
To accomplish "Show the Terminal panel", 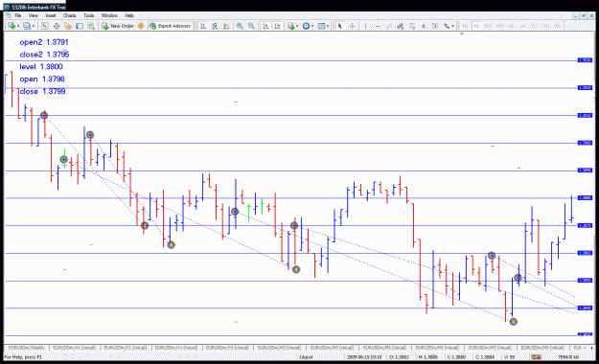I will 80,26.
